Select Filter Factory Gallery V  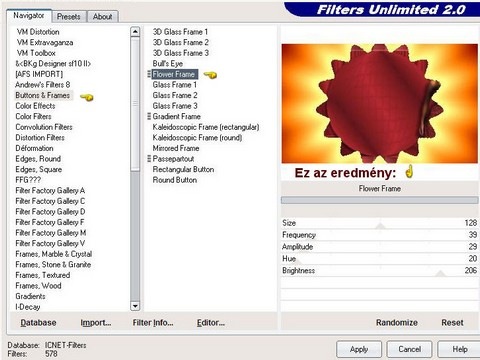(50, 243)
